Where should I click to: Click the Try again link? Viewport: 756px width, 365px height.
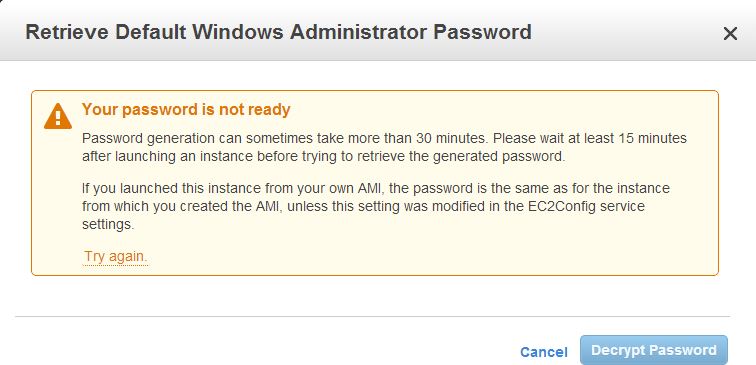tap(116, 256)
